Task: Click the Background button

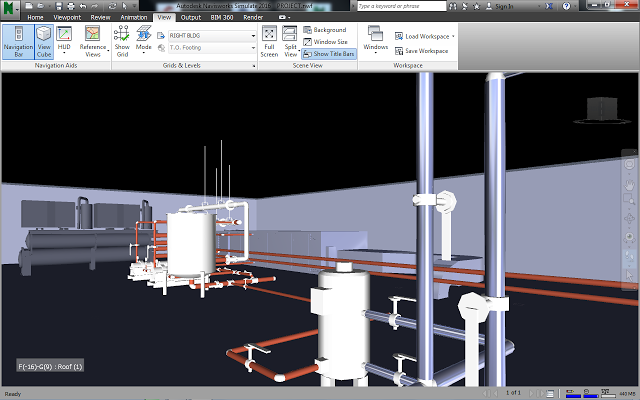Action: point(325,30)
